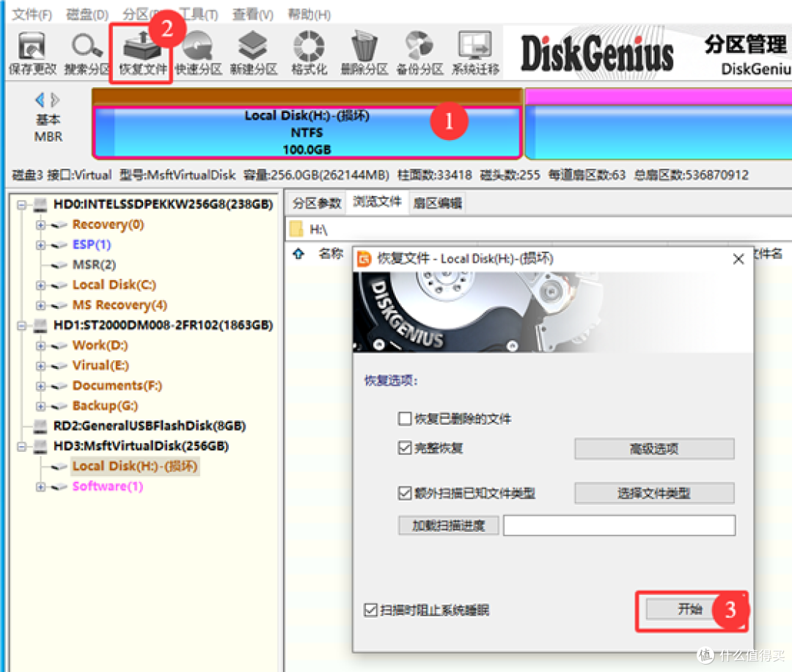Switch to Partition Parameters (分区参数) tab
The height and width of the screenshot is (672, 792).
tap(317, 203)
